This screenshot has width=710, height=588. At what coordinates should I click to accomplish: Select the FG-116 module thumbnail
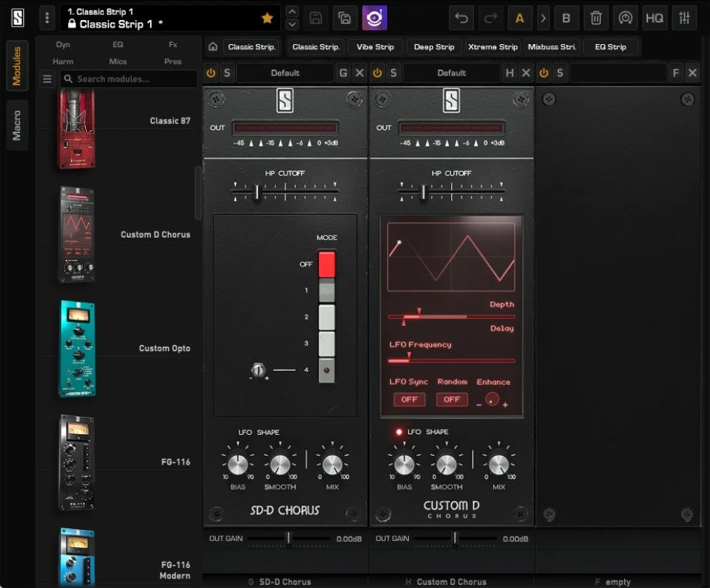pos(77,462)
